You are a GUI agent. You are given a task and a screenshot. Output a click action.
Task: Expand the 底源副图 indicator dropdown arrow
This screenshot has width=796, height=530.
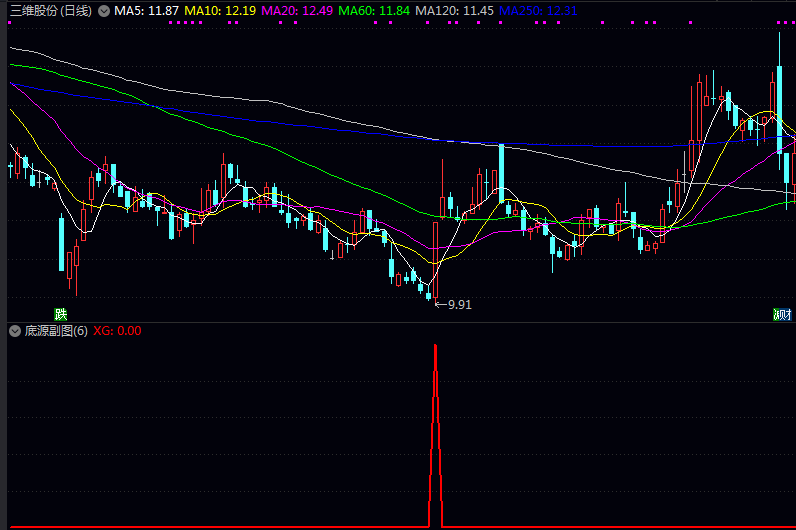(14, 331)
